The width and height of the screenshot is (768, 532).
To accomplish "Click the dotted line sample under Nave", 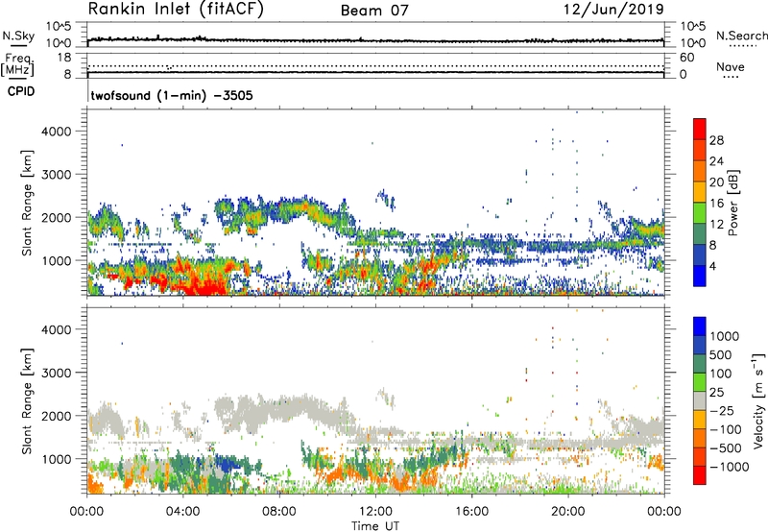I will tap(731, 78).
